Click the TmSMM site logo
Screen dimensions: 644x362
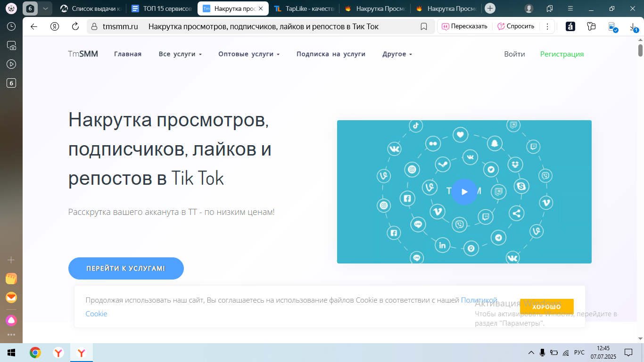pos(83,54)
